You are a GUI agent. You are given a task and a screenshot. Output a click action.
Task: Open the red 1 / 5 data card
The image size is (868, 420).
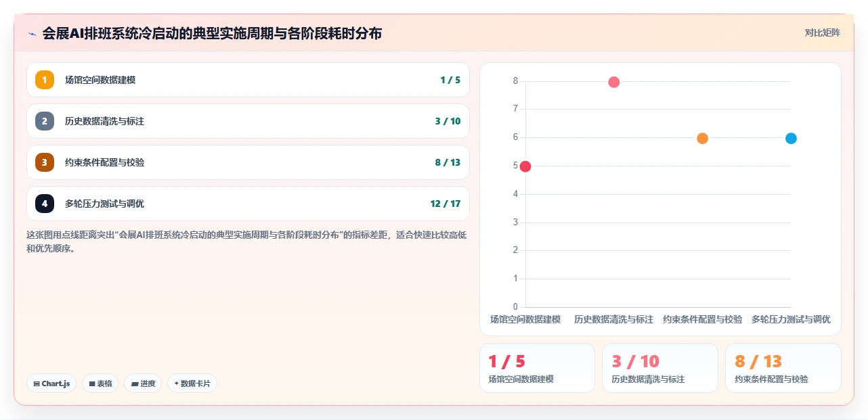537,368
